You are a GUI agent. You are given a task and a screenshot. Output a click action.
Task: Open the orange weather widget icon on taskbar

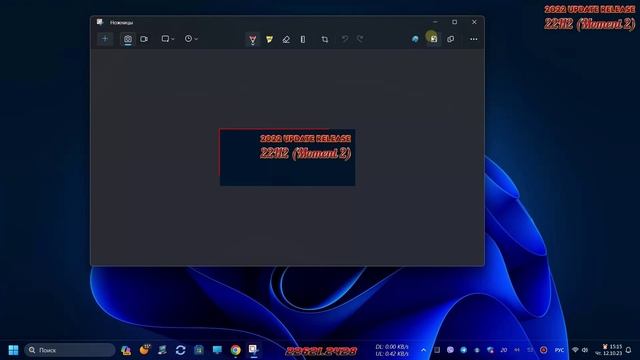pos(144,350)
